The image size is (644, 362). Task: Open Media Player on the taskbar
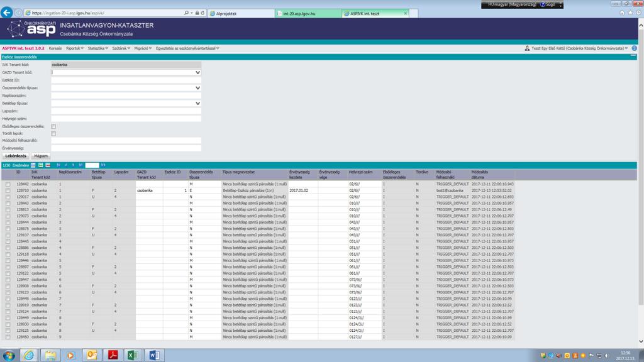point(70,355)
